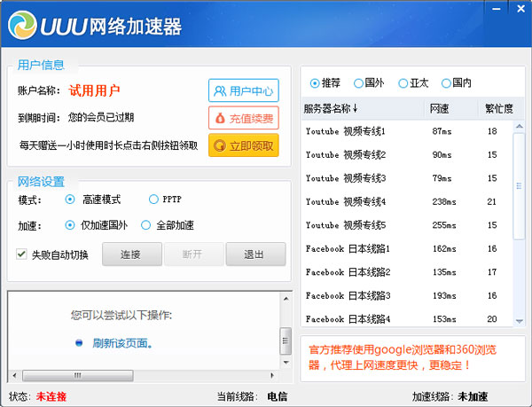Click server list scroll down arrow
The image size is (532, 407).
point(519,321)
